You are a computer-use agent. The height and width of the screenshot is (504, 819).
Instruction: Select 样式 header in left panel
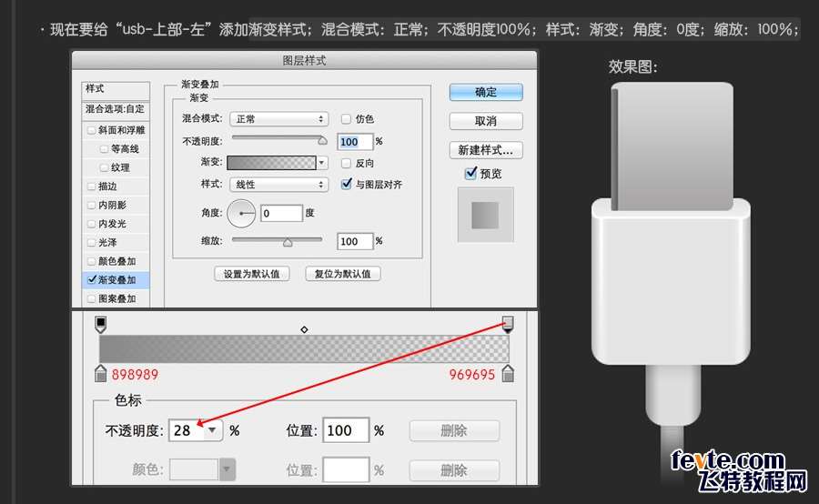pyautogui.click(x=116, y=89)
